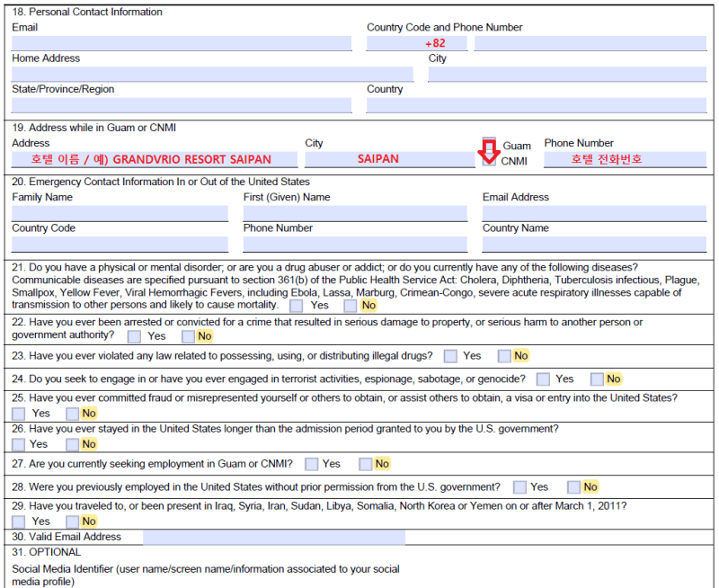This screenshot has height=588, width=719.
Task: Click the Country field in section 18
Action: point(537,105)
